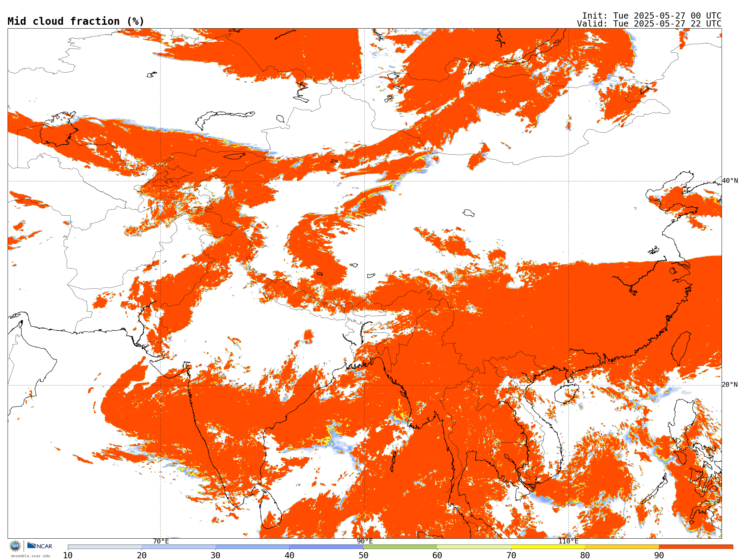Click the NSF logo icon
This screenshot has width=744, height=560.
(x=15, y=546)
